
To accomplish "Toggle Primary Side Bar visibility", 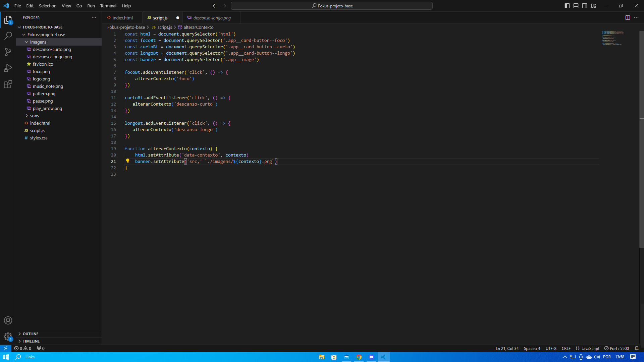I will pos(567,6).
